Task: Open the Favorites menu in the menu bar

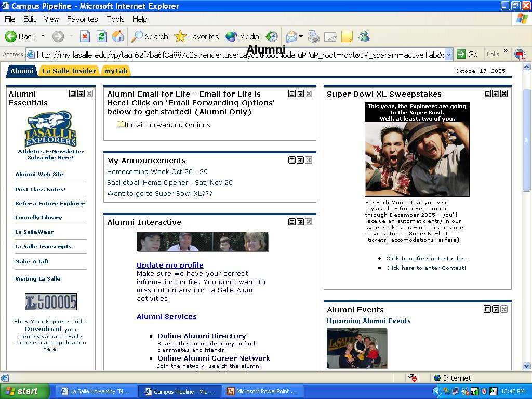Action: click(x=82, y=19)
